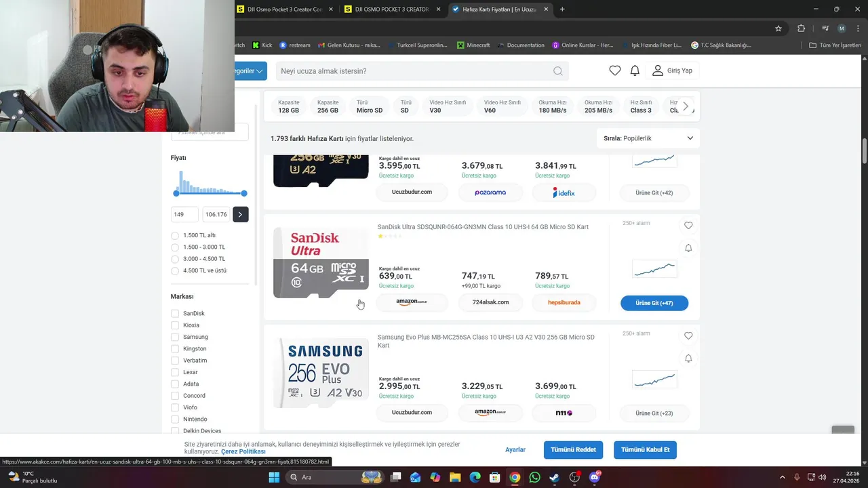
Task: Open Discord from the taskbar
Action: click(595, 477)
